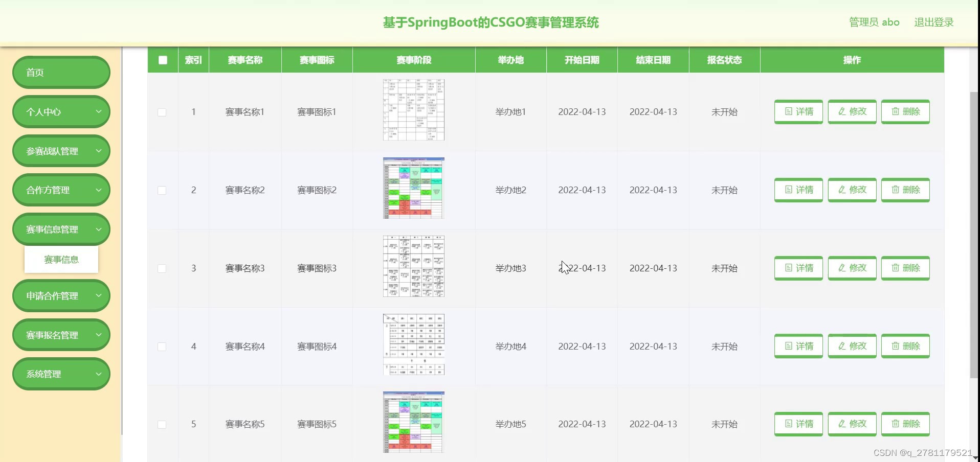Open the colorful schedule thumbnail for 赛事名称5

414,422
